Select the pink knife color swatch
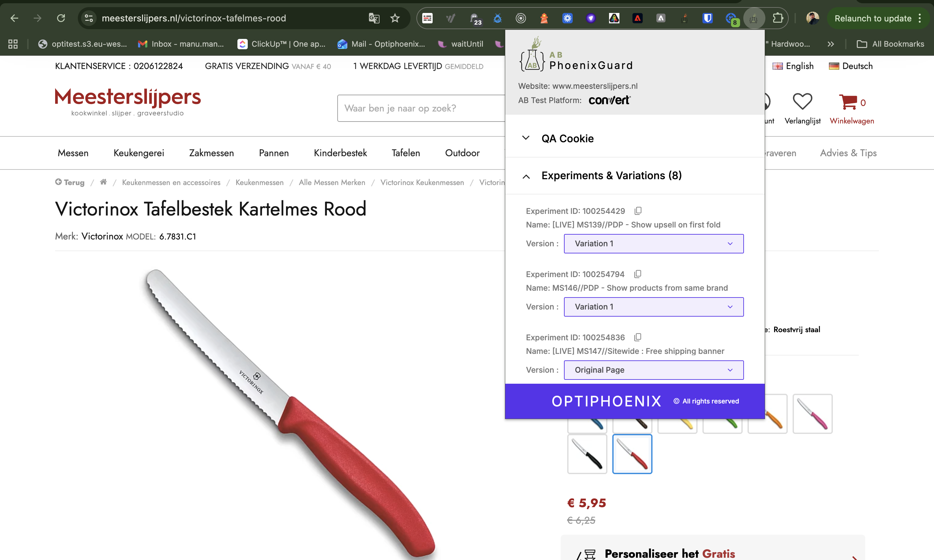This screenshot has height=560, width=934. [x=812, y=414]
